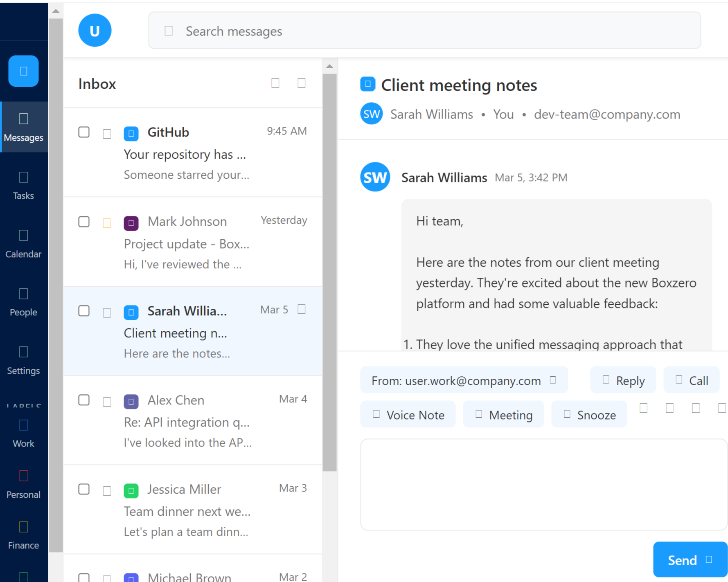Click dev-team@company.com recipient
728x582 pixels.
607,114
